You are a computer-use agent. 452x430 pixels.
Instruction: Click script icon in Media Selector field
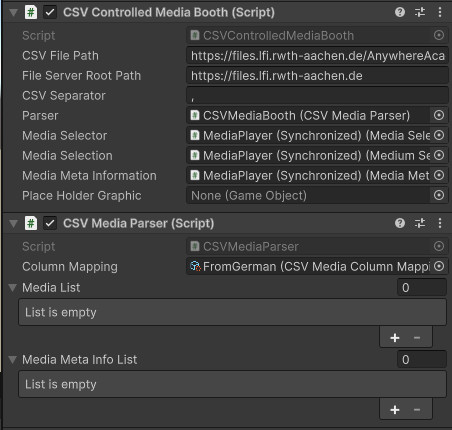pos(195,135)
